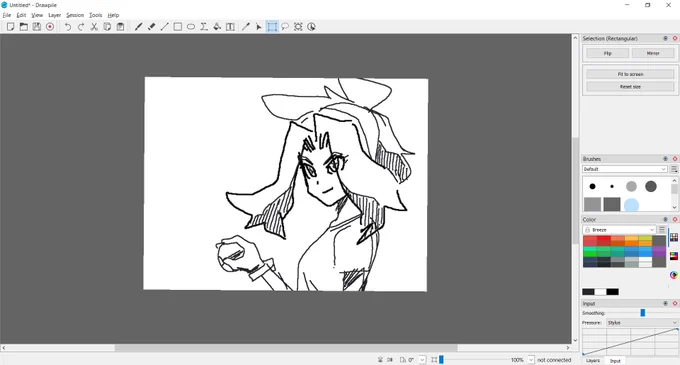
Task: Click the Flip button
Action: pyautogui.click(x=608, y=53)
